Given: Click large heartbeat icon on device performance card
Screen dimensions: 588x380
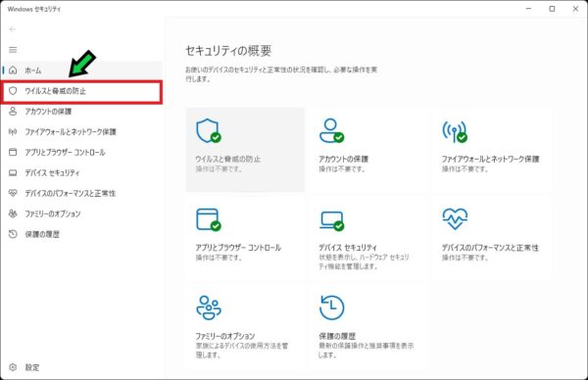Looking at the screenshot, I should coord(455,218).
